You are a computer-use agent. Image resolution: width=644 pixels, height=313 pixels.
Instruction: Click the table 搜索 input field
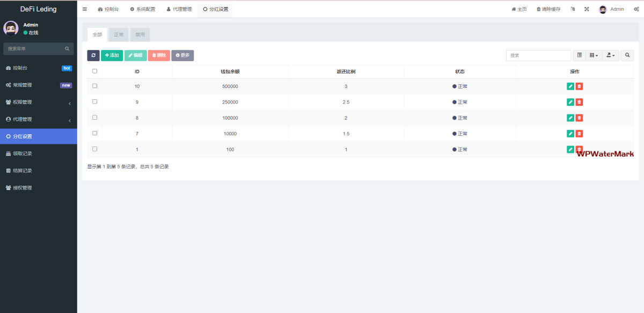tap(538, 55)
